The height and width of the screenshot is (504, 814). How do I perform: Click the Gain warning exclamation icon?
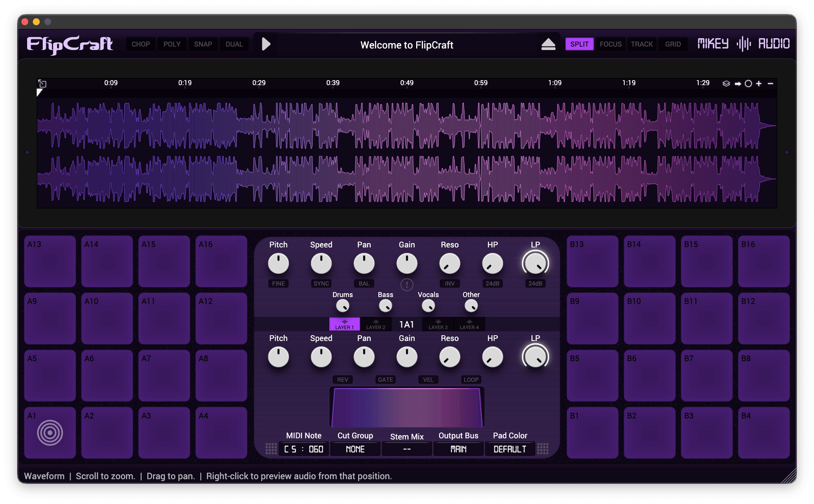point(407,284)
